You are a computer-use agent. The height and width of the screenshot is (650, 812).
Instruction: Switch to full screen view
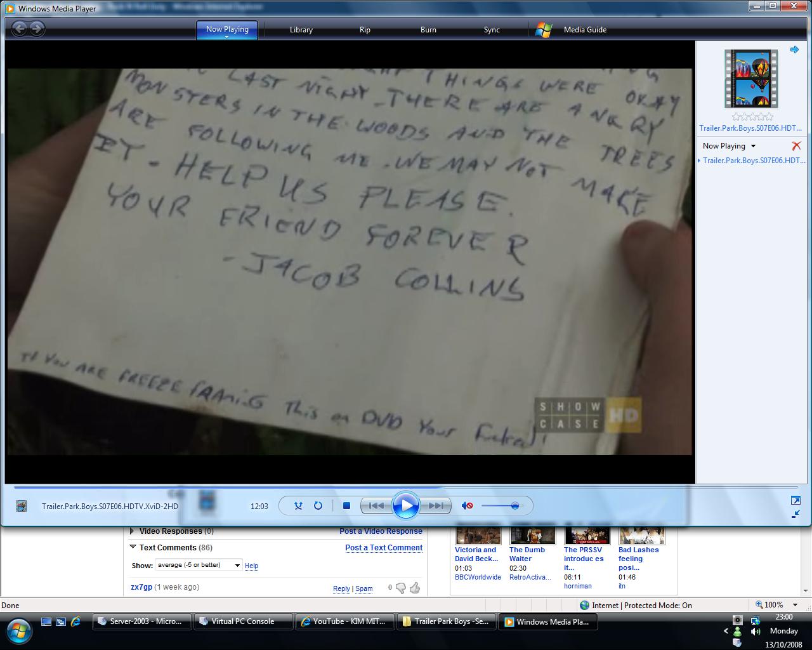(796, 500)
